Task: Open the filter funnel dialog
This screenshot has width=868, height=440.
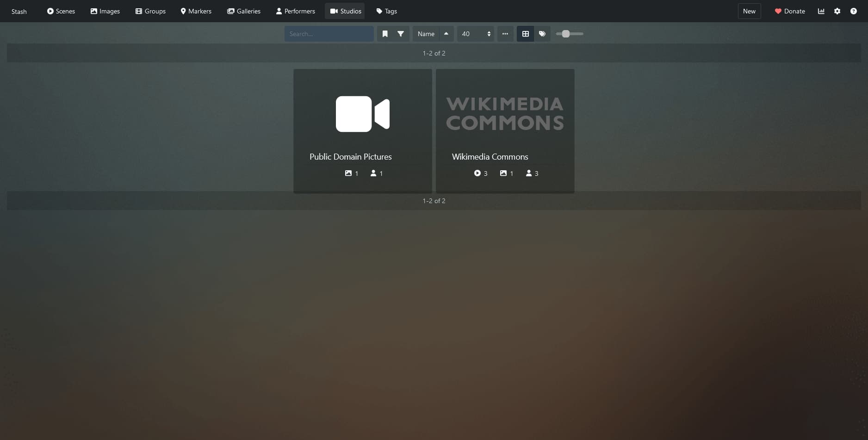Action: pyautogui.click(x=401, y=34)
